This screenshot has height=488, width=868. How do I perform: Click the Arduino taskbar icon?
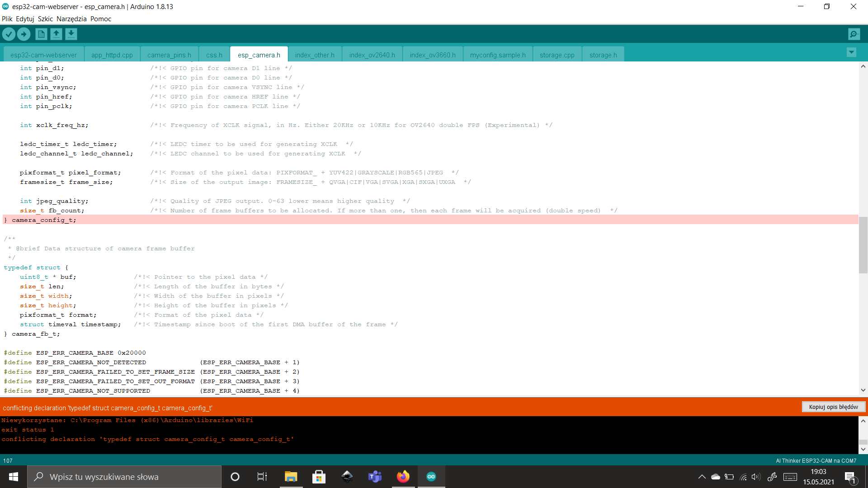click(431, 477)
